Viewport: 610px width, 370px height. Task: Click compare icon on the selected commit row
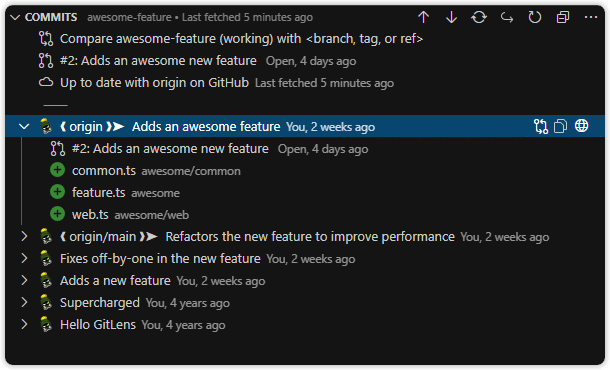click(x=541, y=126)
